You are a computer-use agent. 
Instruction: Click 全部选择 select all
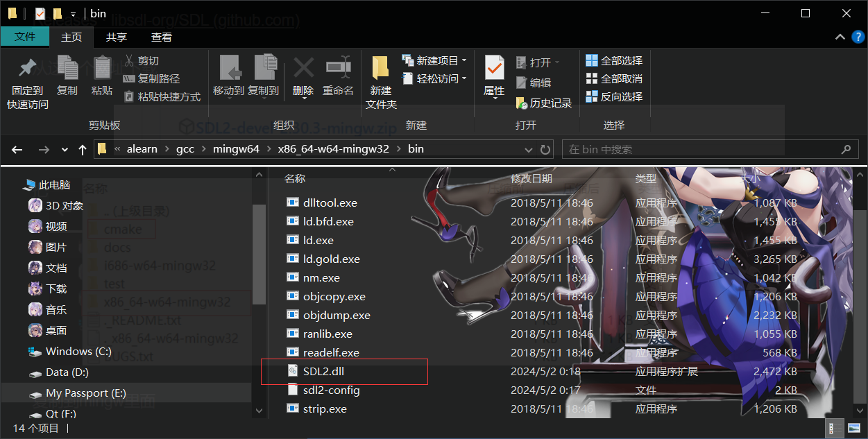click(615, 61)
